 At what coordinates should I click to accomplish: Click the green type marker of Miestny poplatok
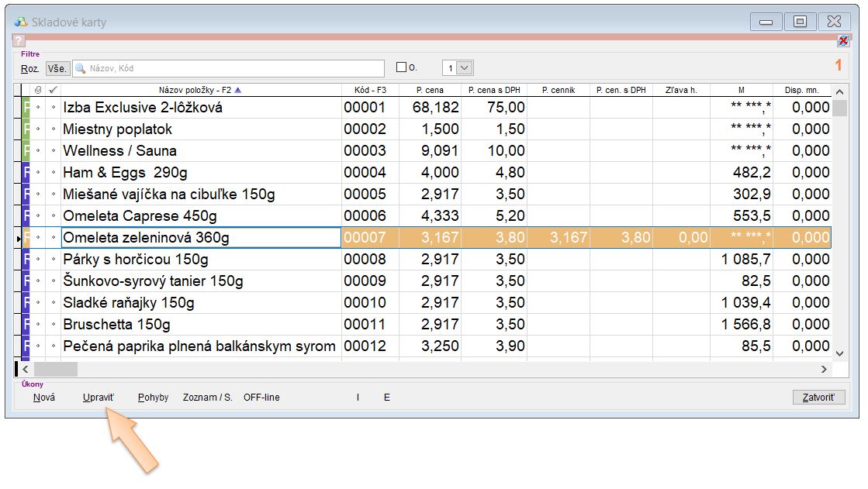point(26,129)
